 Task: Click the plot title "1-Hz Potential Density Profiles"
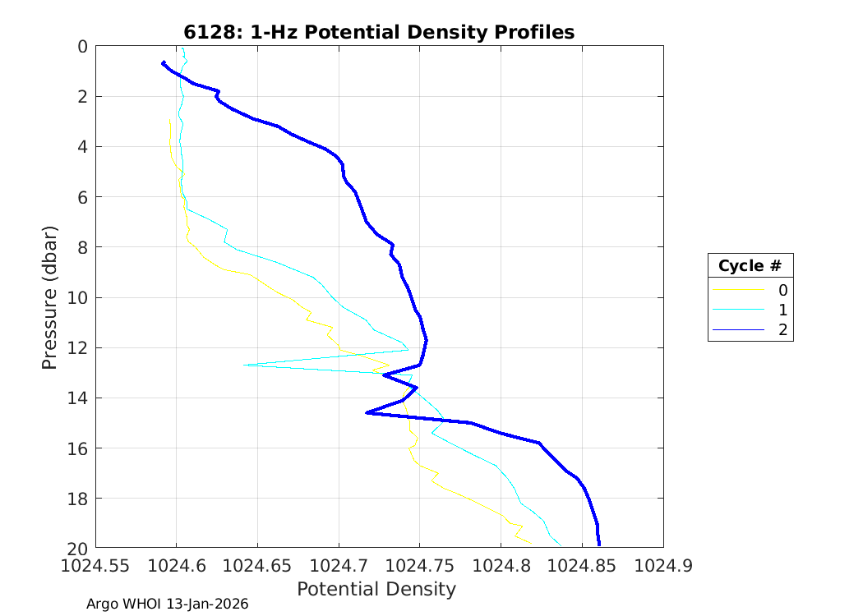coord(379,32)
